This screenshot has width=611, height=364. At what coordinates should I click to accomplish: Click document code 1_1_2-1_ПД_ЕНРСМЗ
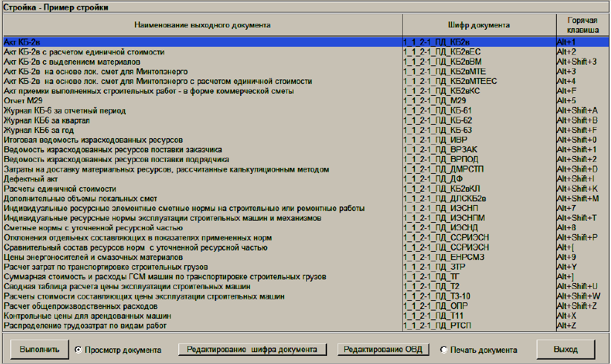point(444,257)
